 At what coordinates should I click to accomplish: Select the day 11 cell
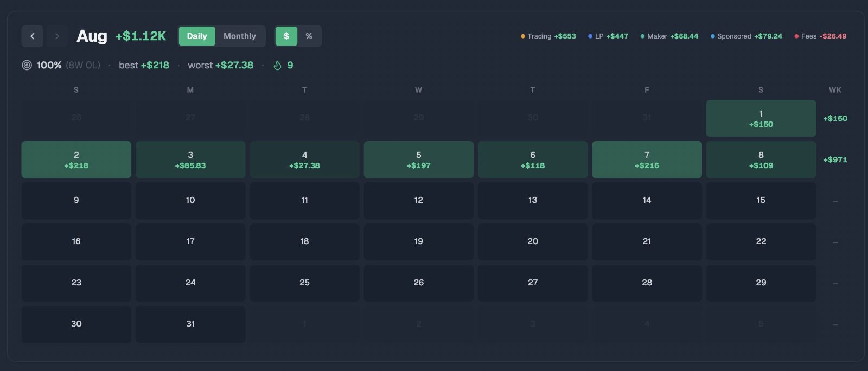304,201
